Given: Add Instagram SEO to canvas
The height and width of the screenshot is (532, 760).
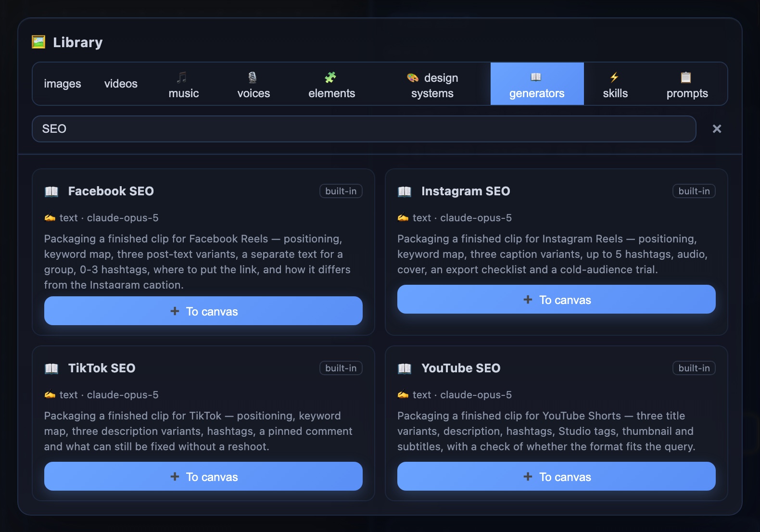Looking at the screenshot, I should tap(557, 299).
